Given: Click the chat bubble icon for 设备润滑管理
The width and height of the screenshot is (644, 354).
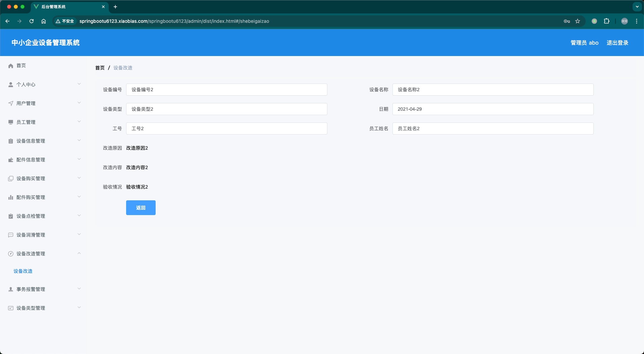Looking at the screenshot, I should [x=11, y=235].
